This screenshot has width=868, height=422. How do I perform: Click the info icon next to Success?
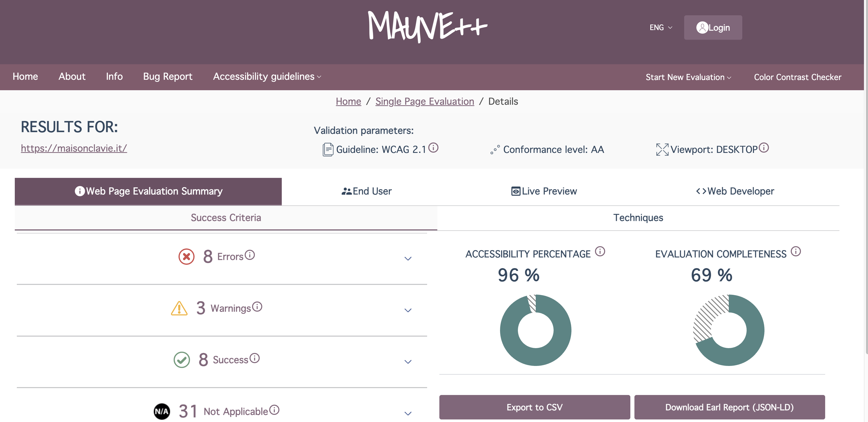click(254, 358)
